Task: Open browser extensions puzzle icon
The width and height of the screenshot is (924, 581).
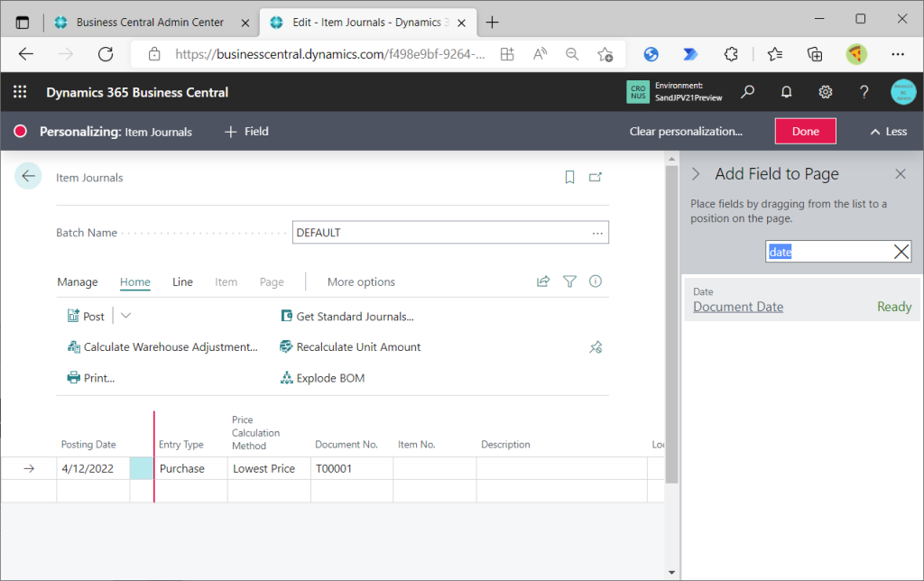Action: [731, 54]
